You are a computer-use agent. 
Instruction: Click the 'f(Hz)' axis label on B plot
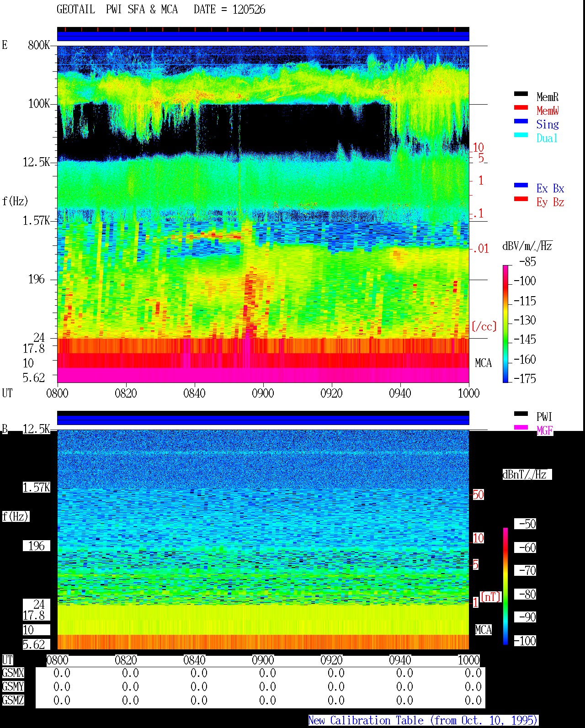15,516
